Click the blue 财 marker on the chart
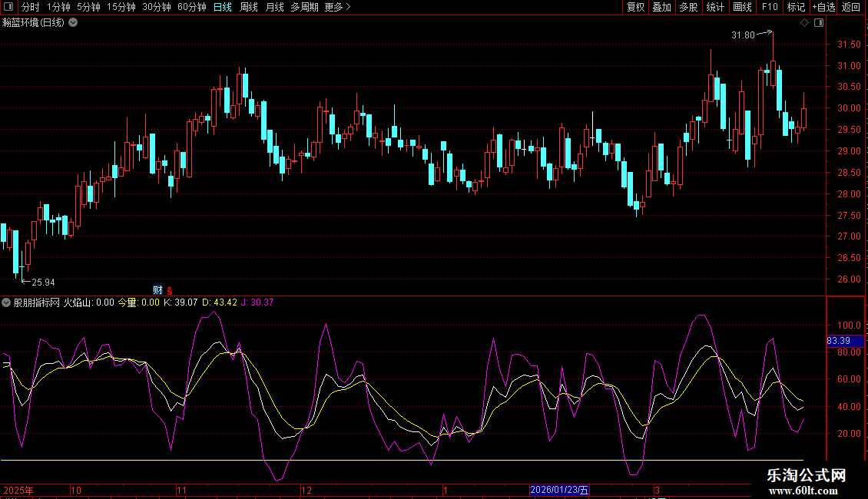 coord(157,290)
